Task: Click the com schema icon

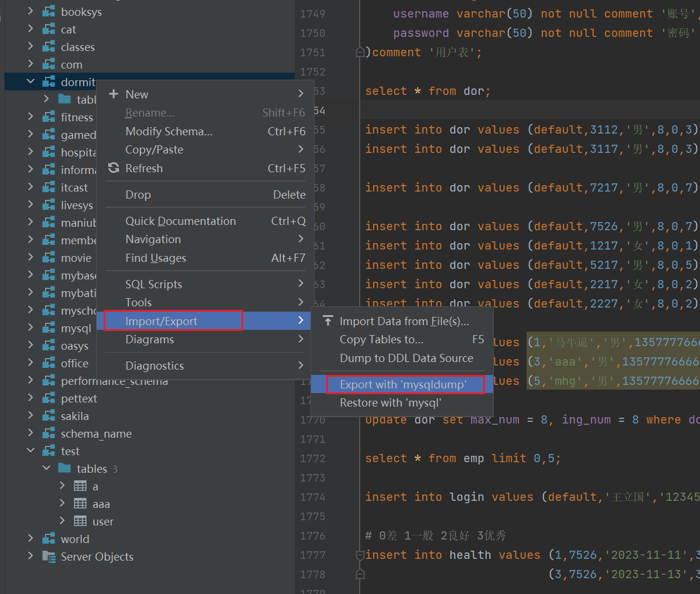Action: tap(49, 64)
